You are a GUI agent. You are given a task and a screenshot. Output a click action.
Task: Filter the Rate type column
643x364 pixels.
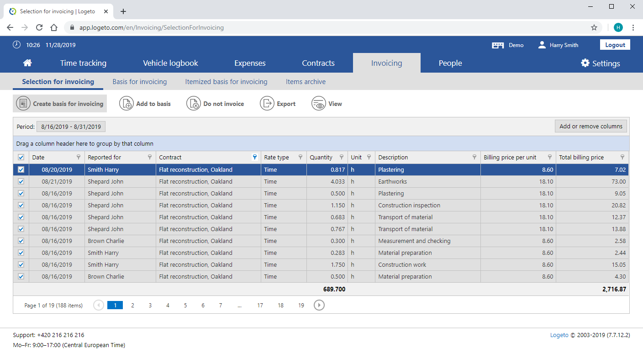click(x=300, y=157)
